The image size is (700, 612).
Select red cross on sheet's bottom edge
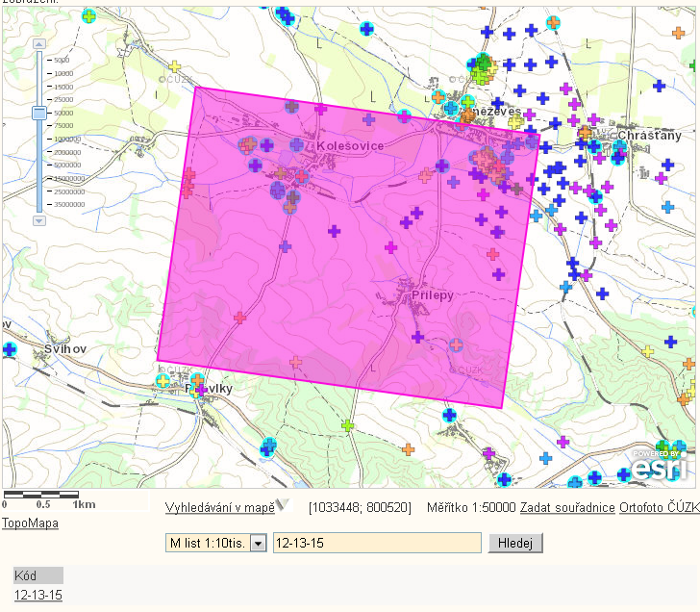point(295,362)
